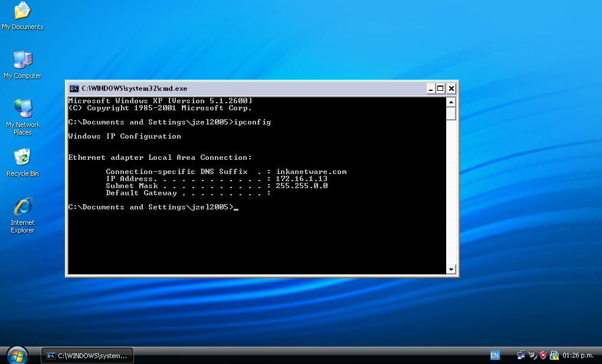602x364 pixels.
Task: Click the 01:26 p.m. clock
Action: pyautogui.click(x=578, y=355)
